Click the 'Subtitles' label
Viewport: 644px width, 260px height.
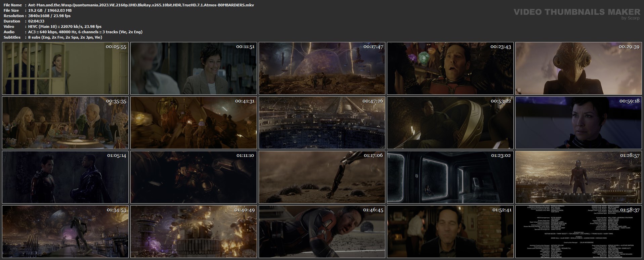pyautogui.click(x=12, y=37)
